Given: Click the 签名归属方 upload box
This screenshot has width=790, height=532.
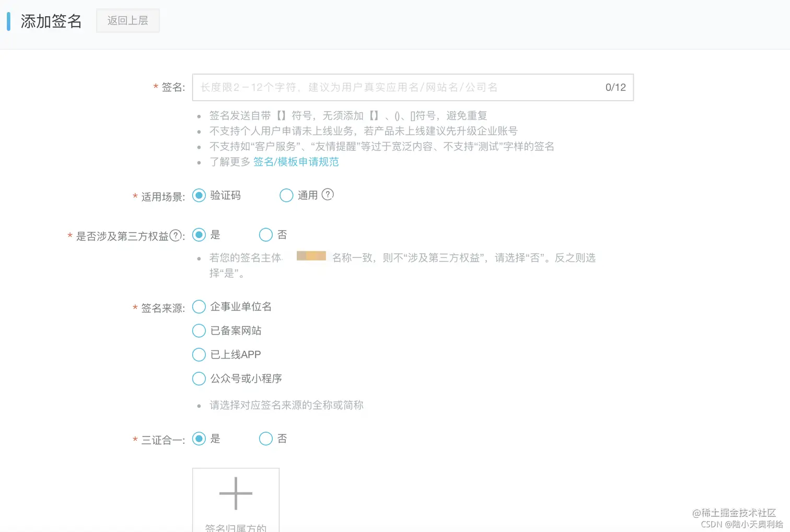Looking at the screenshot, I should click(x=236, y=500).
